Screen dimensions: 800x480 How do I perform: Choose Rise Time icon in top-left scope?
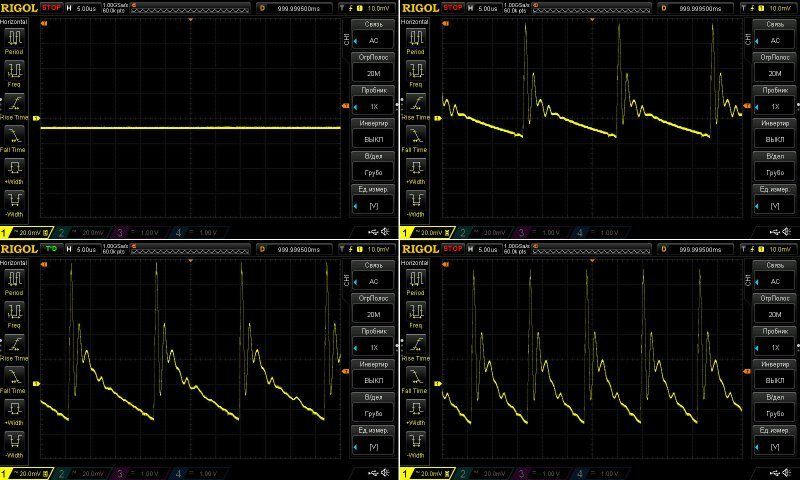pos(15,104)
